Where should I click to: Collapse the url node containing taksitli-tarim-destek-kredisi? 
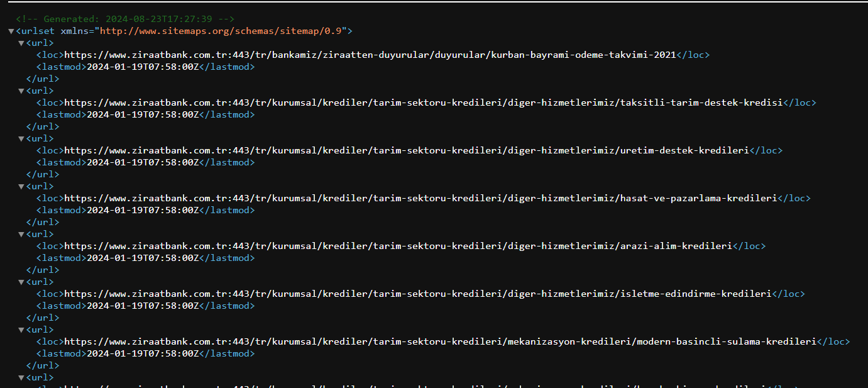coord(21,91)
